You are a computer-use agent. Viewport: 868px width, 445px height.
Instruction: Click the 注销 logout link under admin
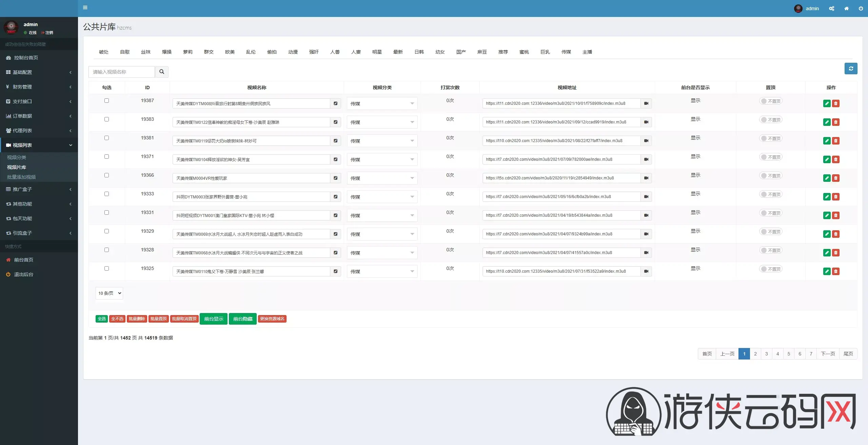[47, 33]
